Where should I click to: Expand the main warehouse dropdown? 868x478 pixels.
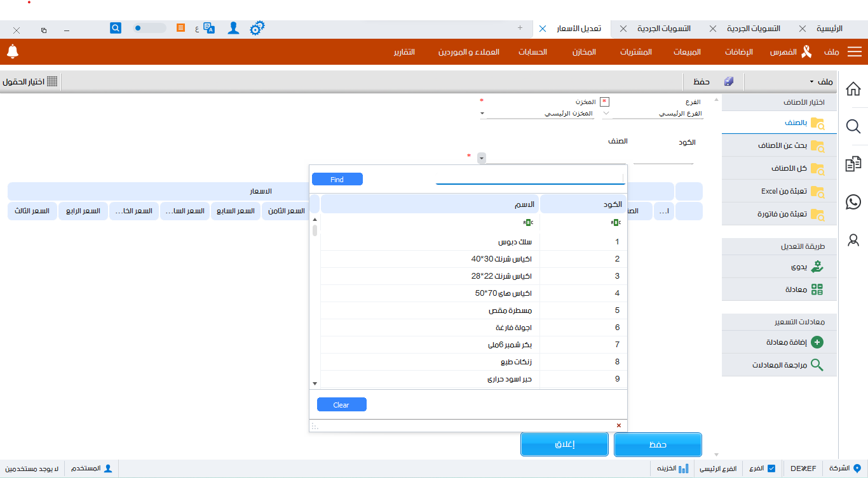pyautogui.click(x=483, y=114)
